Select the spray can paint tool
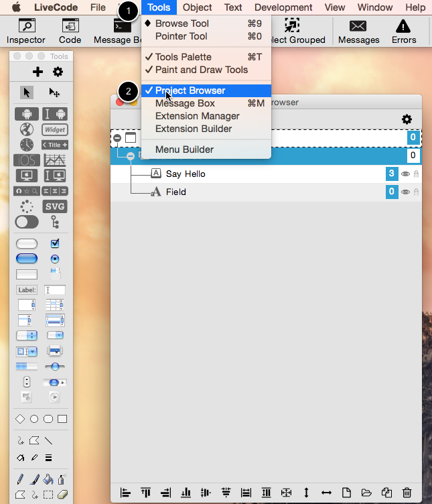Image resolution: width=432 pixels, height=504 pixels. pos(62,479)
